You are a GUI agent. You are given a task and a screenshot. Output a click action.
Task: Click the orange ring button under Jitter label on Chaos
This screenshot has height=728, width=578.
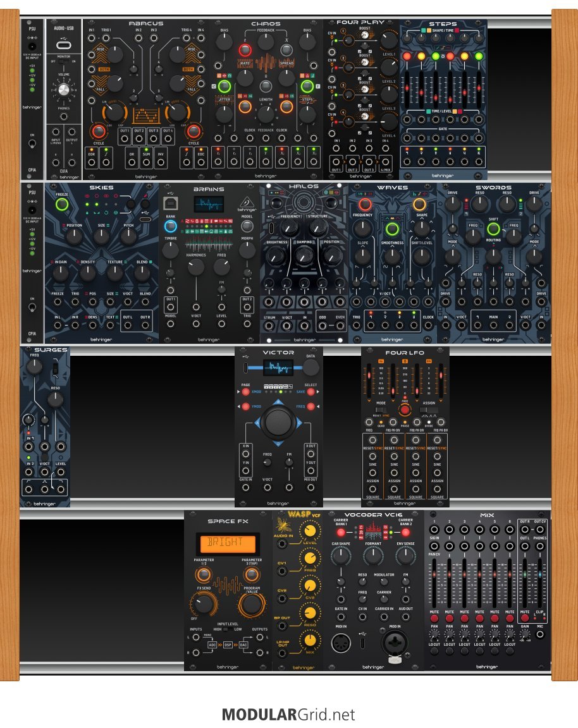pyautogui.click(x=245, y=107)
